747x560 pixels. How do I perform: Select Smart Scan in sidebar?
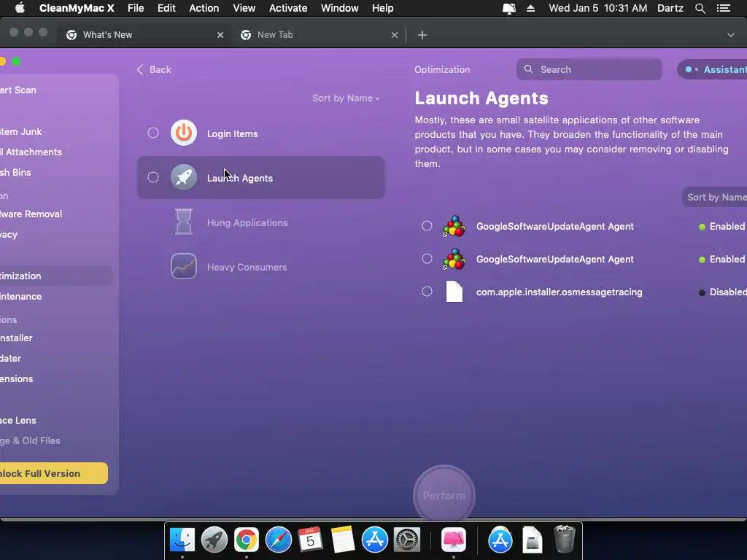pos(18,90)
